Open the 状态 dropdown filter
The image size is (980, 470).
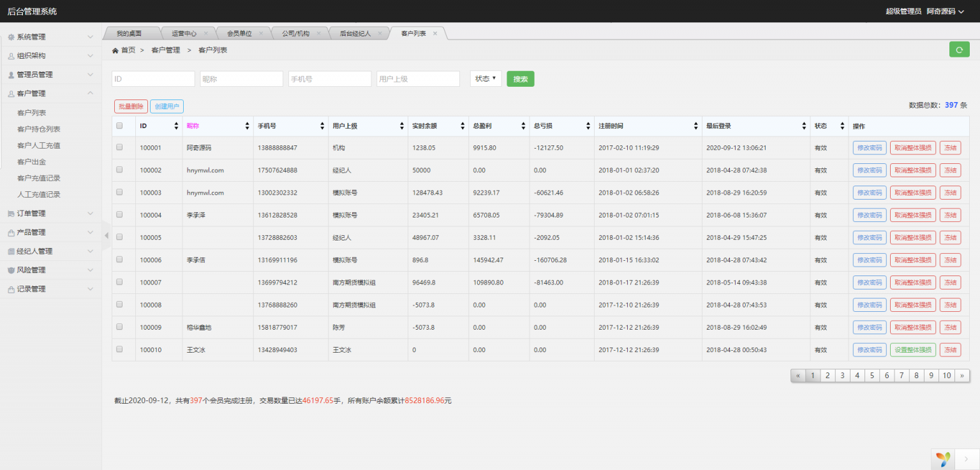pyautogui.click(x=486, y=78)
